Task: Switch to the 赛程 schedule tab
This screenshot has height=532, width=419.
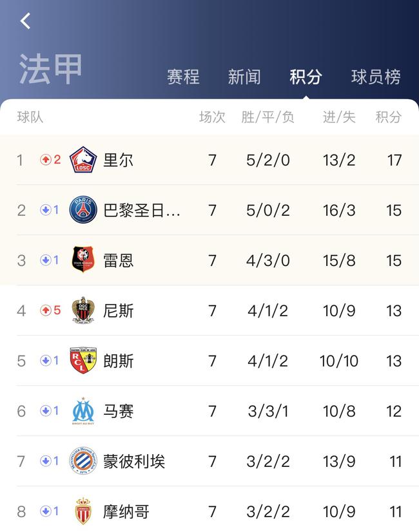Action: point(183,77)
